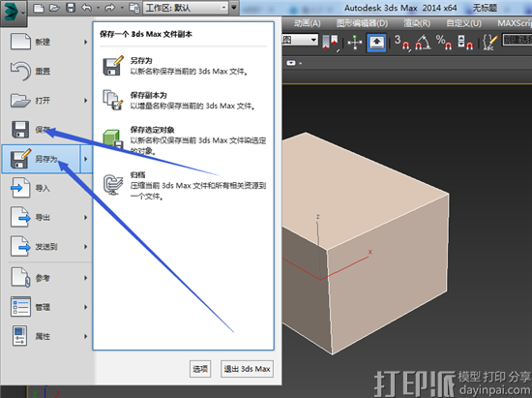Click the named selection sets field
Viewport: 532px width, 398px height.
[517, 40]
